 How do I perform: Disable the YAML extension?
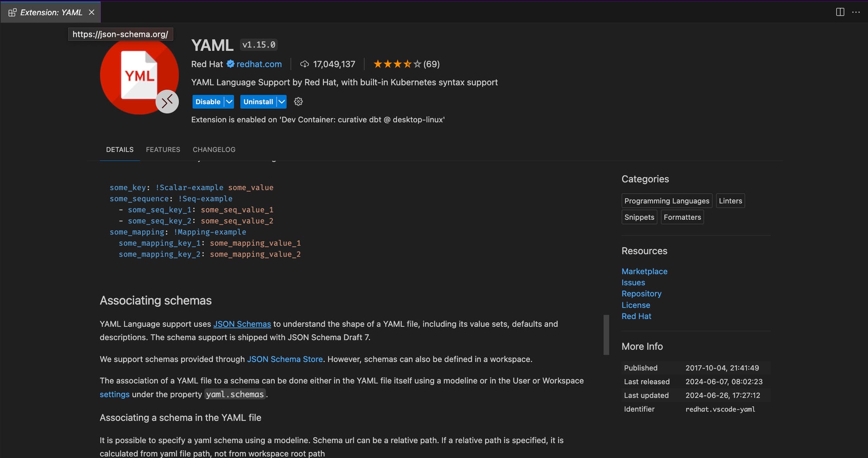click(207, 102)
